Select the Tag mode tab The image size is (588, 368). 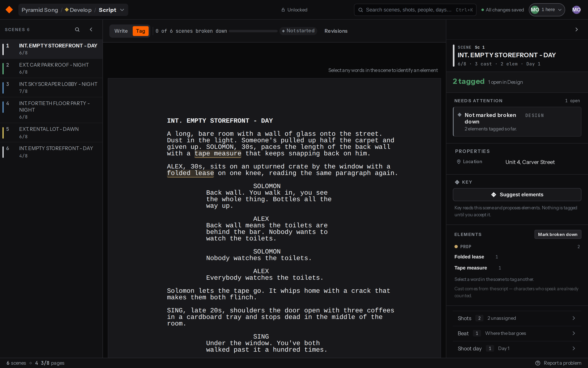(x=140, y=31)
